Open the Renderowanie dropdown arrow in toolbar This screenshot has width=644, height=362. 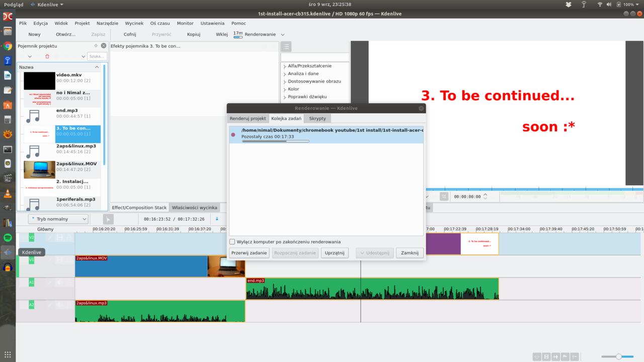pos(283,35)
